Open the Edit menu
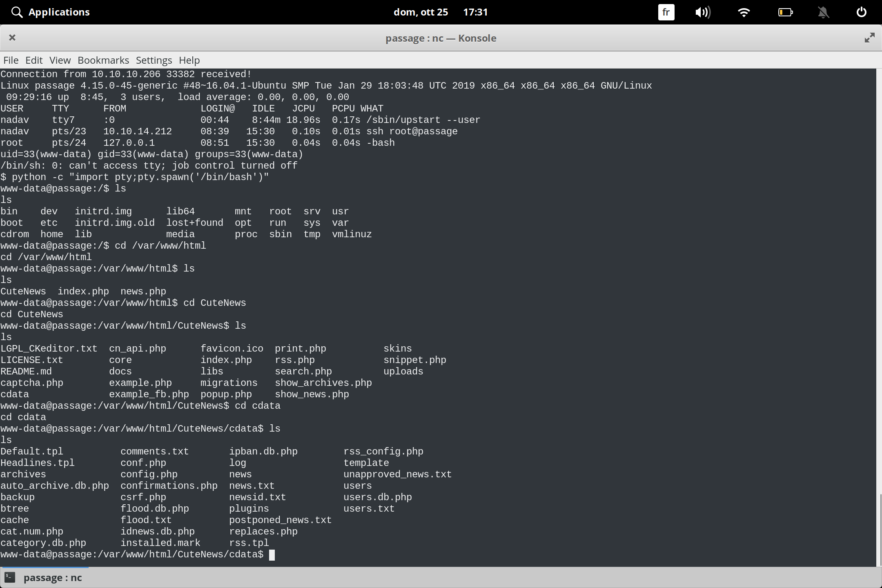Image resolution: width=882 pixels, height=588 pixels. pyautogui.click(x=34, y=60)
